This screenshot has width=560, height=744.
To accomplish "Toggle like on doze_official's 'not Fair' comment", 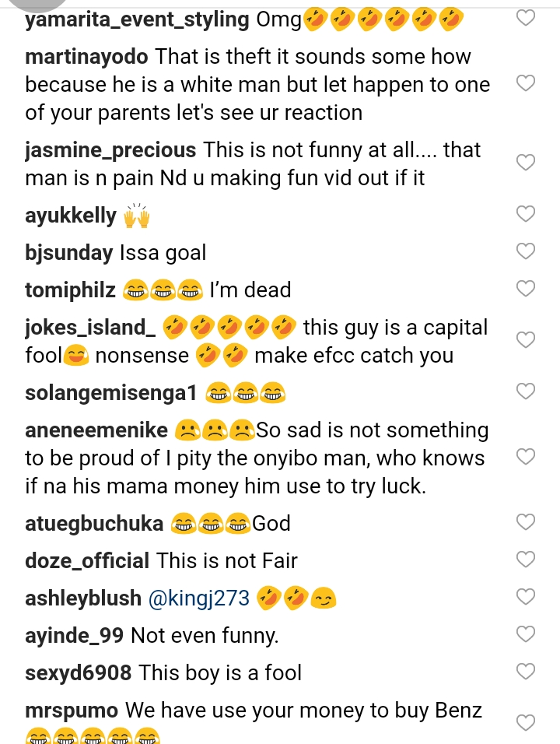I will [527, 559].
